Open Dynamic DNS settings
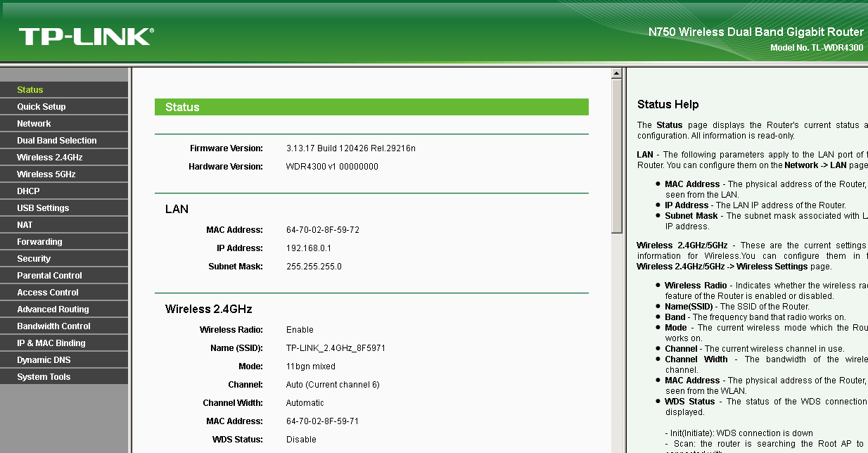Screen dimensions: 868x453 coord(44,360)
